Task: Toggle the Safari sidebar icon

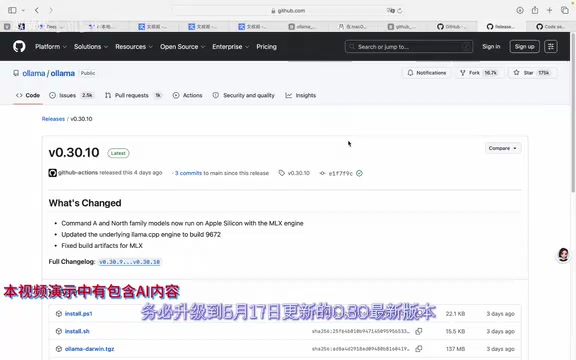Action: [12, 10]
